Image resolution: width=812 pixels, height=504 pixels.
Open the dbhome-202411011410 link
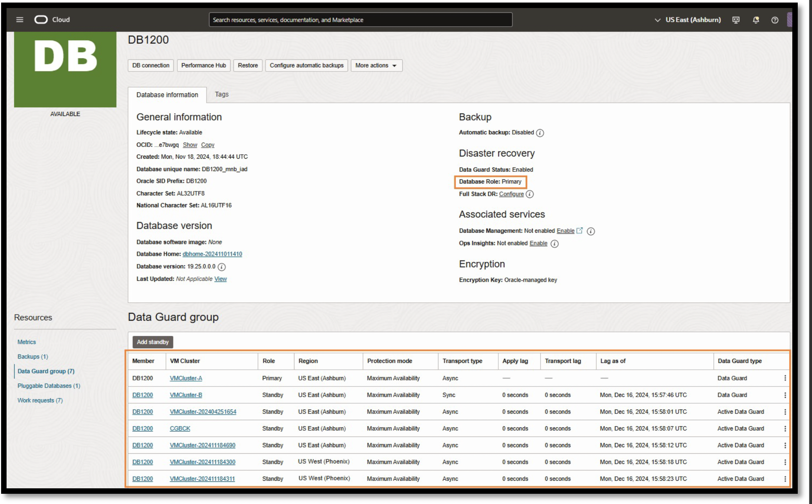(x=212, y=254)
